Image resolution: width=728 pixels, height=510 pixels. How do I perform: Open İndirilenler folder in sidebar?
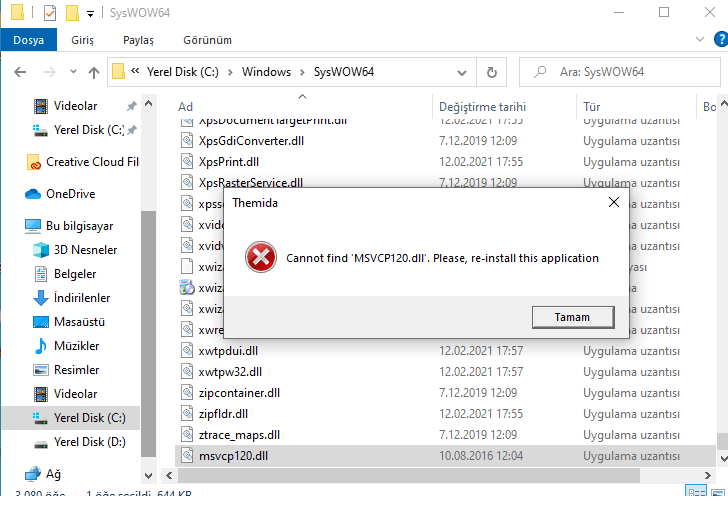(72, 298)
